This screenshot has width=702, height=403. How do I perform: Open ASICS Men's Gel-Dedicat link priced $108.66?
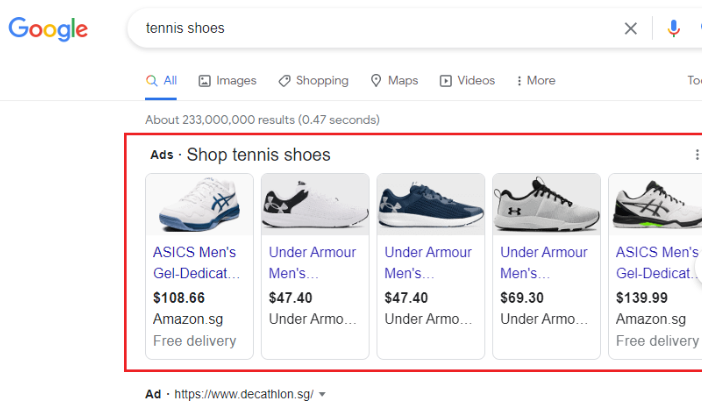coord(197,263)
